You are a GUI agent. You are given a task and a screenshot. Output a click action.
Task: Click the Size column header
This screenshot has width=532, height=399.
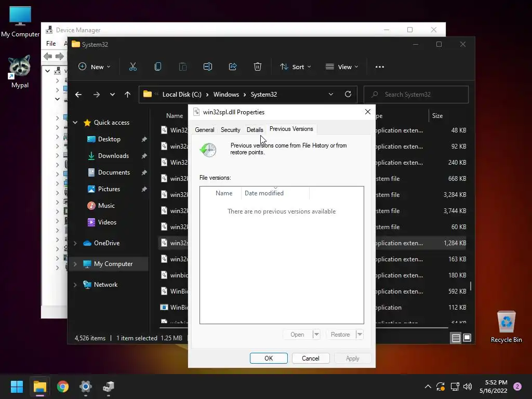click(437, 116)
